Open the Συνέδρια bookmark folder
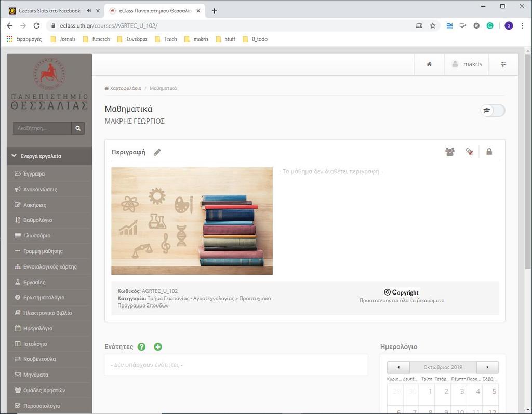The height and width of the screenshot is (414, 532). click(132, 39)
